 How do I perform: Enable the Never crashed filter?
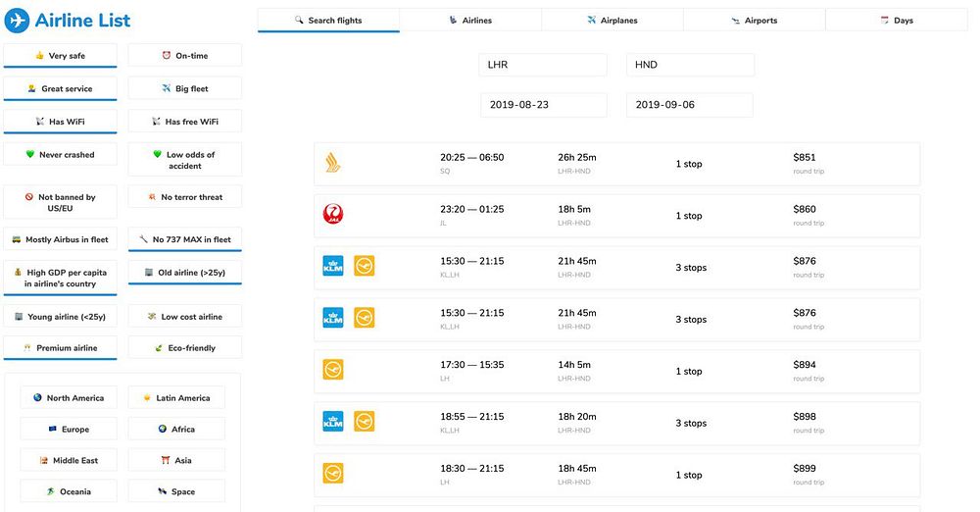pyautogui.click(x=60, y=155)
